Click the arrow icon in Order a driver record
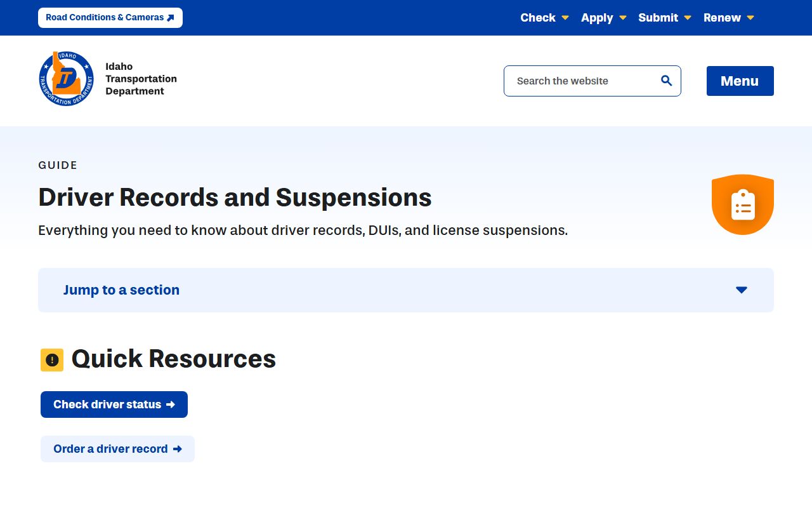 (177, 449)
